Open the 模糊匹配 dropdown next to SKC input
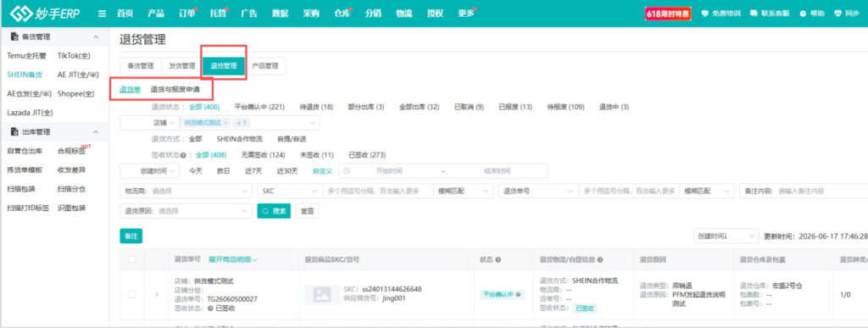 click(464, 191)
